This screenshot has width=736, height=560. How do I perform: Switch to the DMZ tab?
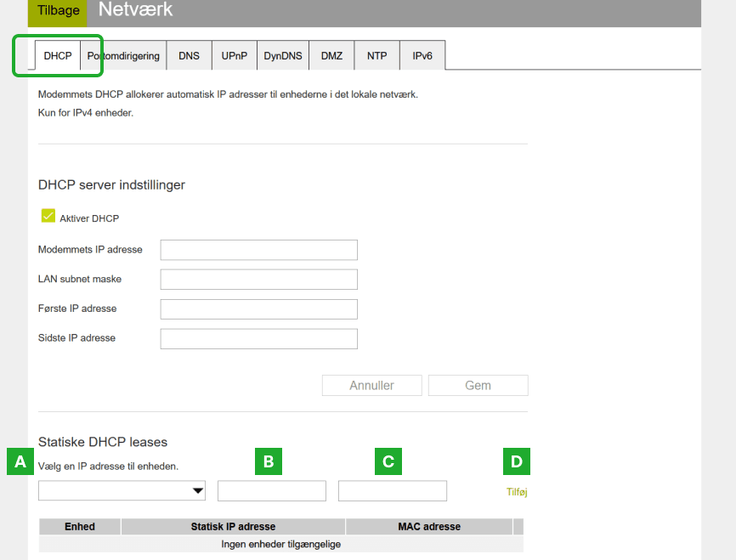[331, 56]
